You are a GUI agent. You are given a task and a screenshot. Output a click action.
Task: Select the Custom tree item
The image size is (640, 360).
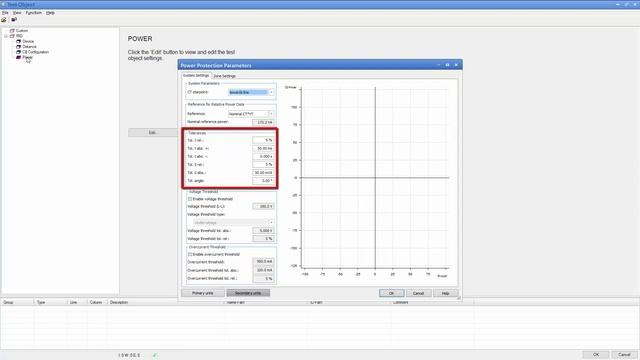click(x=22, y=31)
